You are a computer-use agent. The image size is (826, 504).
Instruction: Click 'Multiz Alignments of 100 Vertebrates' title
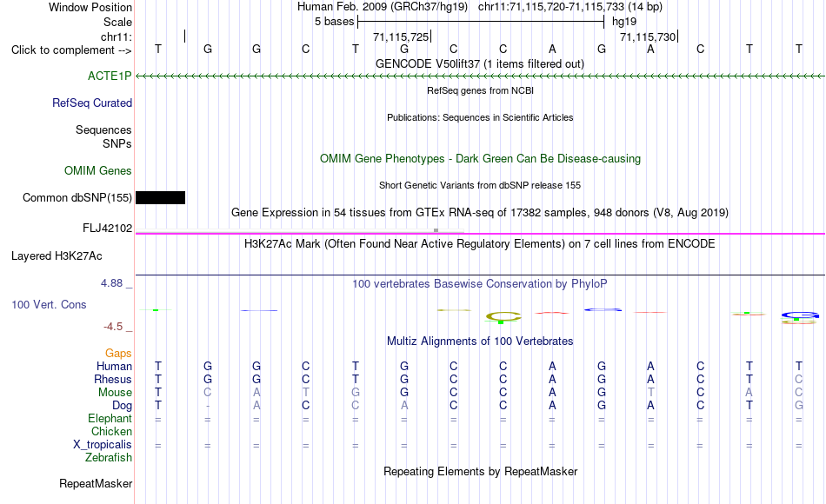click(480, 341)
